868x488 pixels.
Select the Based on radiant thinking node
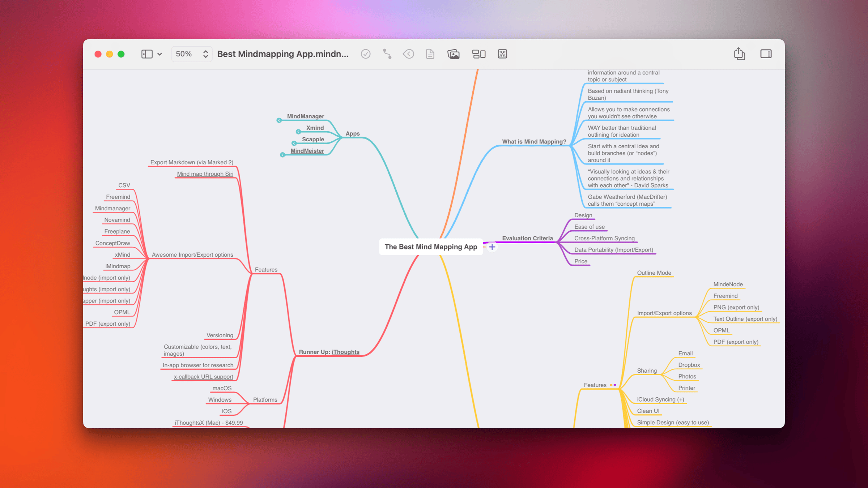(x=628, y=95)
